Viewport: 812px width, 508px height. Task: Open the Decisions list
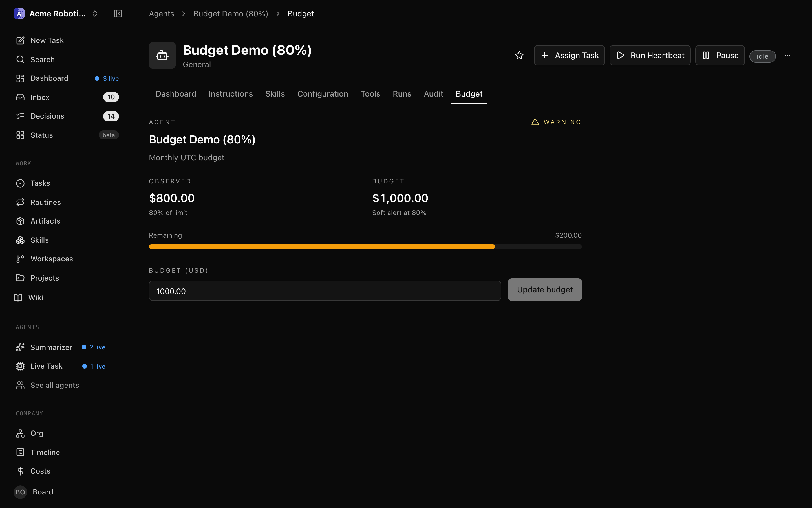[x=67, y=116]
